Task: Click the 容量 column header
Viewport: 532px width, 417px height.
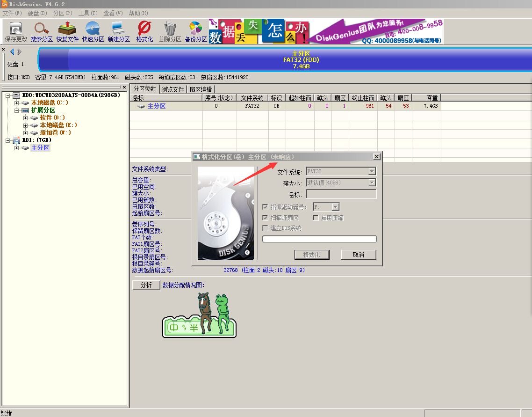Action: pyautogui.click(x=426, y=98)
